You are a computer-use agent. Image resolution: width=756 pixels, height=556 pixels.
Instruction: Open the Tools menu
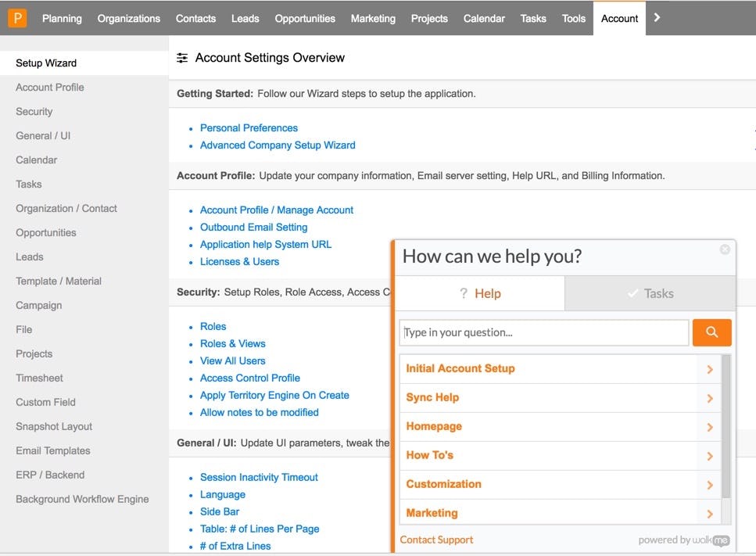pyautogui.click(x=573, y=18)
